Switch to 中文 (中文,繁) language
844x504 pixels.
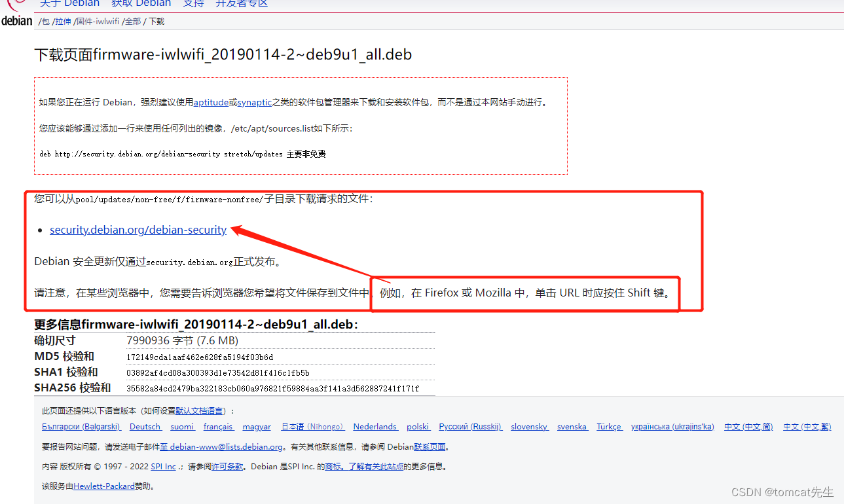(807, 427)
